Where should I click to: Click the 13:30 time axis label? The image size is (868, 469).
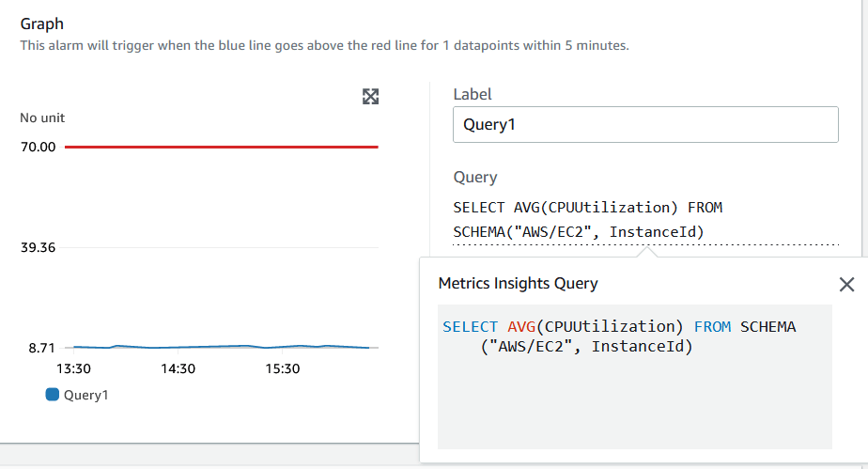(x=73, y=368)
